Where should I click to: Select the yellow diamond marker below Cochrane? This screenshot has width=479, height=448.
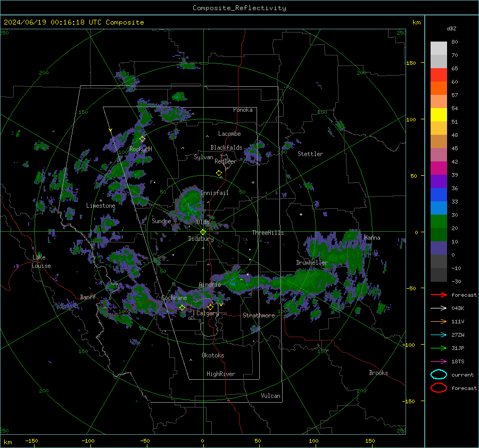coord(183,308)
